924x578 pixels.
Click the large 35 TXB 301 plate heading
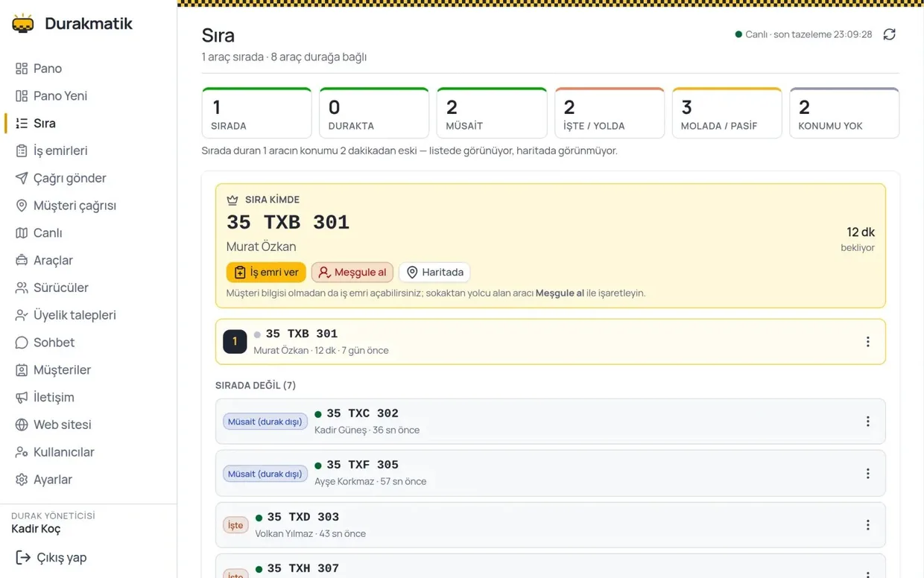pyautogui.click(x=288, y=222)
